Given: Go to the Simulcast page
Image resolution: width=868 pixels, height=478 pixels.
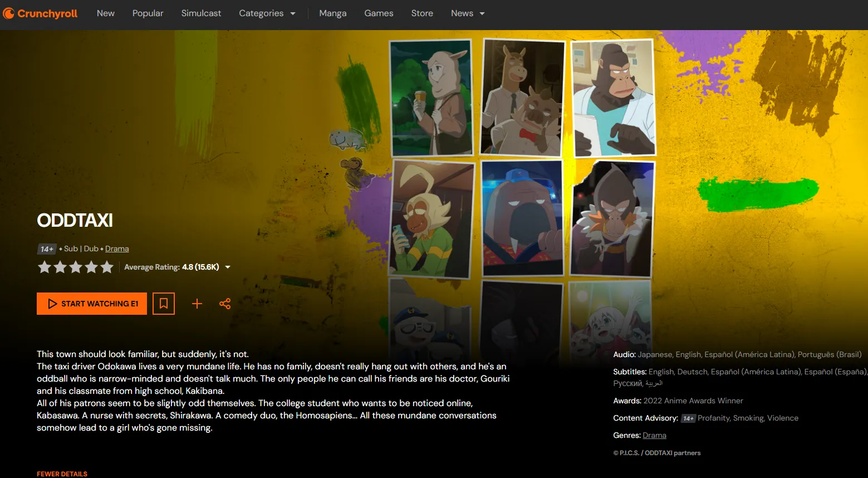Looking at the screenshot, I should click(201, 13).
